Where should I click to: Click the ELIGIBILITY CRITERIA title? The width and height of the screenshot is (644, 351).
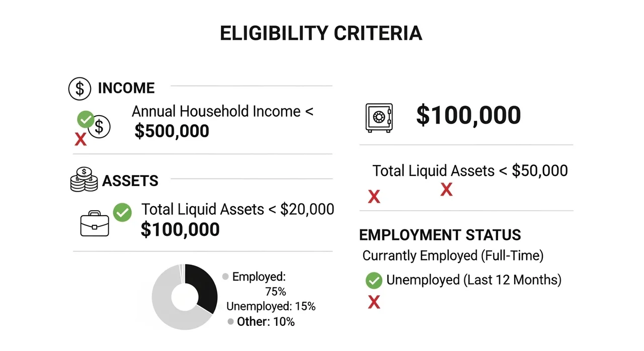(x=321, y=33)
